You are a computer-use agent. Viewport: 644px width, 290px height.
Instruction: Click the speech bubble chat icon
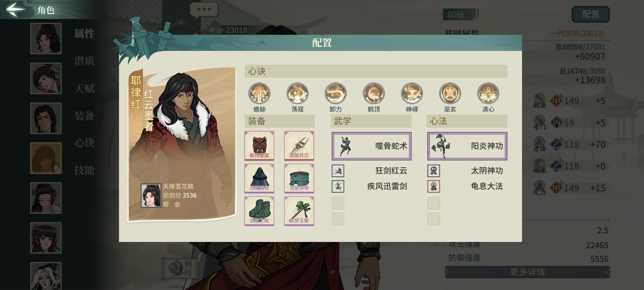204,10
